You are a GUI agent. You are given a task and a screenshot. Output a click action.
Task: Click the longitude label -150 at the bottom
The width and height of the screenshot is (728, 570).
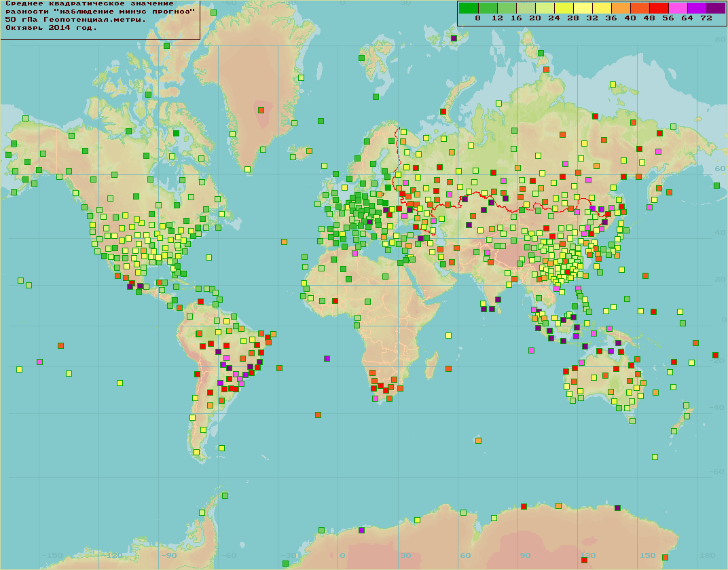click(52, 556)
